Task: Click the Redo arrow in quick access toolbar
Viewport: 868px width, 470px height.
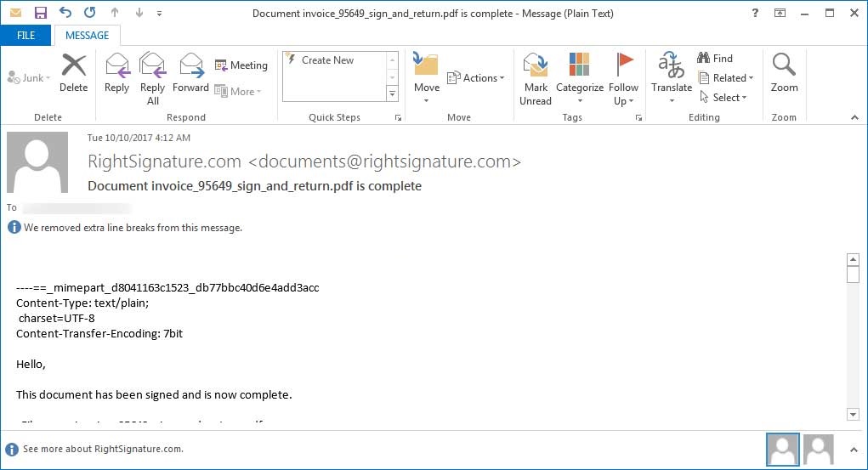Action: point(89,12)
